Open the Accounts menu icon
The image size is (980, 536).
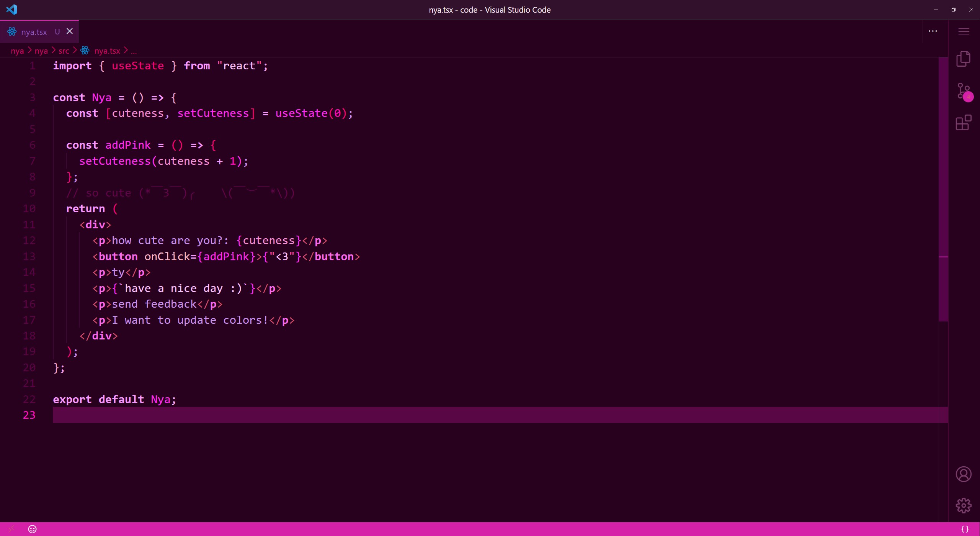[963, 474]
